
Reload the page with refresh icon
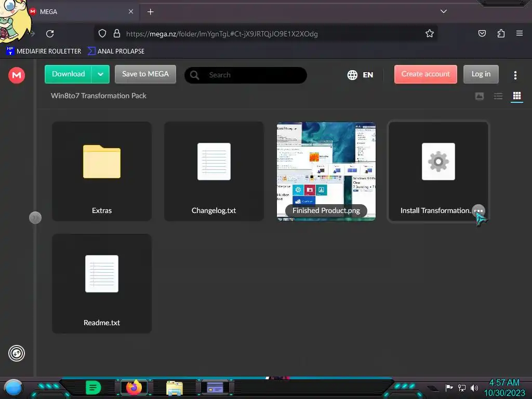tap(50, 34)
